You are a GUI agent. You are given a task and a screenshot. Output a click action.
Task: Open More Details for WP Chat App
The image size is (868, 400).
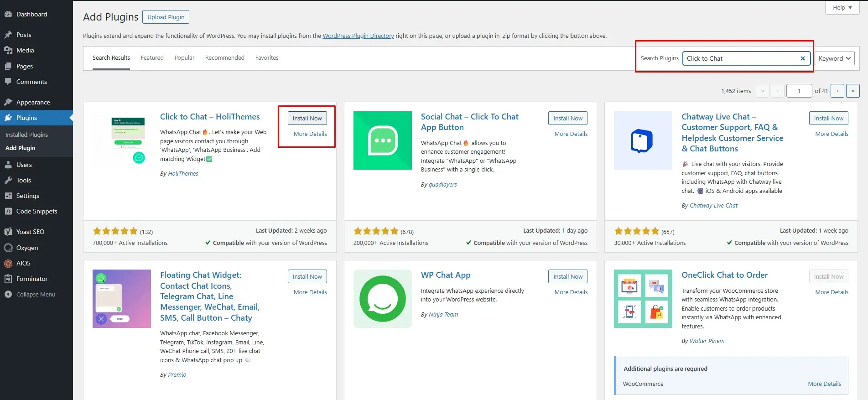pyautogui.click(x=571, y=292)
